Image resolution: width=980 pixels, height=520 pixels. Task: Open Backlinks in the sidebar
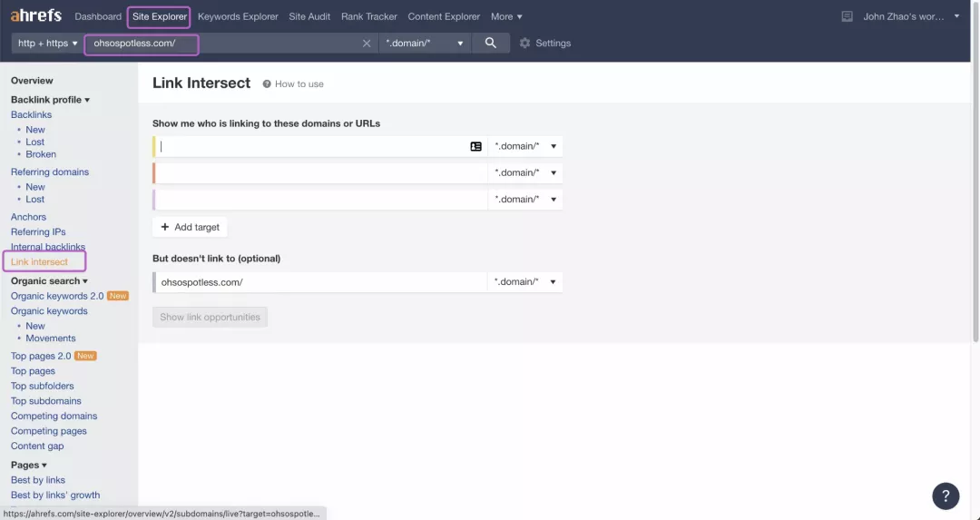(31, 114)
